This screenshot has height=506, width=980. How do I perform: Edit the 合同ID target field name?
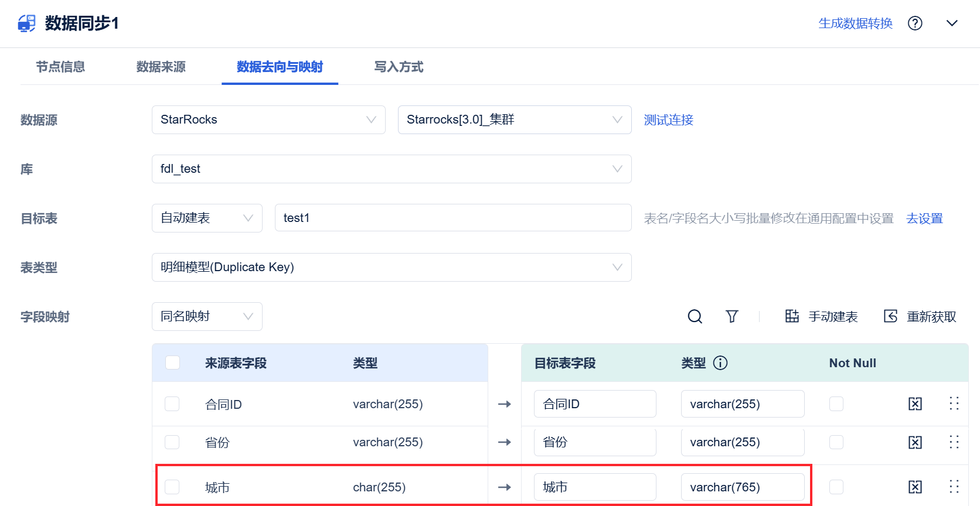coord(595,404)
